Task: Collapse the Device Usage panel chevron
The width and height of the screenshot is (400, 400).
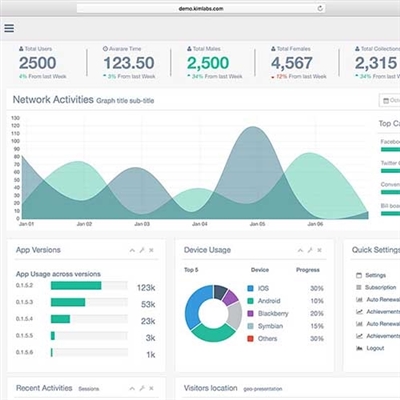Action: (300, 250)
